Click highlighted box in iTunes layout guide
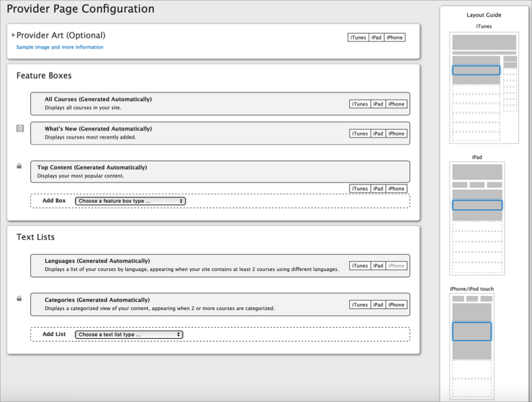The height and width of the screenshot is (402, 532). (476, 70)
